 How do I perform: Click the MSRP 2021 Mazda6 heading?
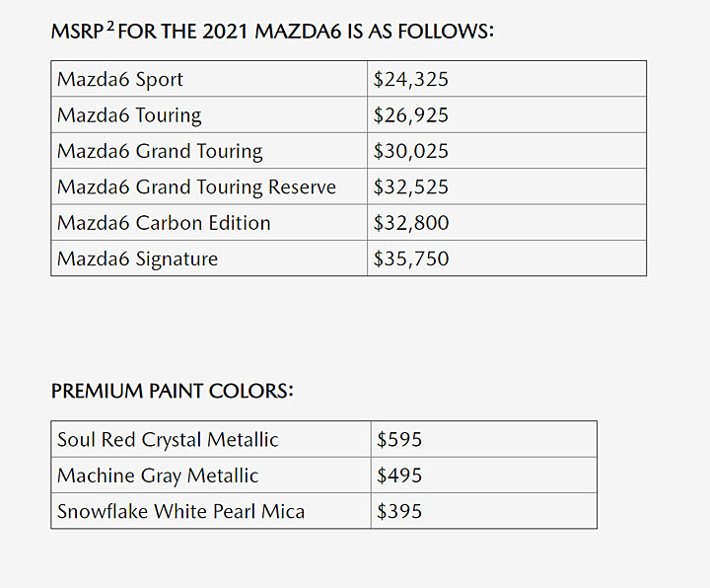pos(272,32)
